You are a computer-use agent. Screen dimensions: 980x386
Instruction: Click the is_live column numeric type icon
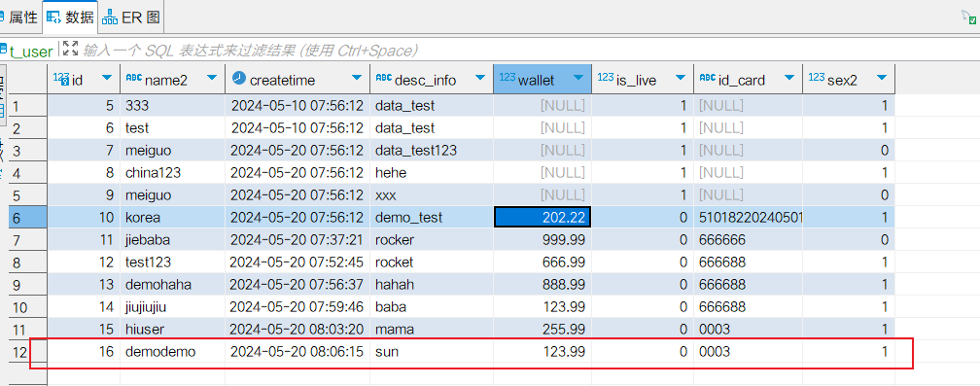tap(606, 77)
